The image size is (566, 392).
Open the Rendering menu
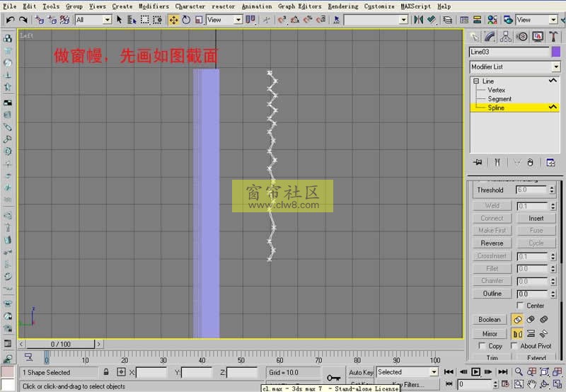point(343,6)
